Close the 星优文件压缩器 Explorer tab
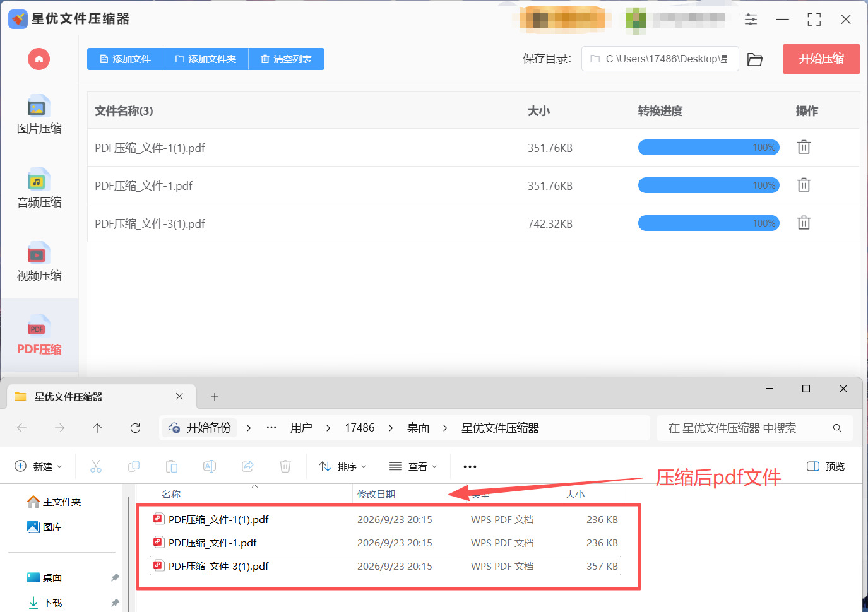This screenshot has height=612, width=868. tap(179, 396)
